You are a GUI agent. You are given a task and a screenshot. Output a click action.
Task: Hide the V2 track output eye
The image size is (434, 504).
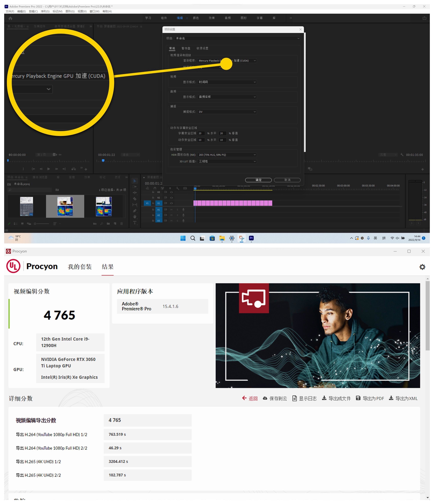171,197
